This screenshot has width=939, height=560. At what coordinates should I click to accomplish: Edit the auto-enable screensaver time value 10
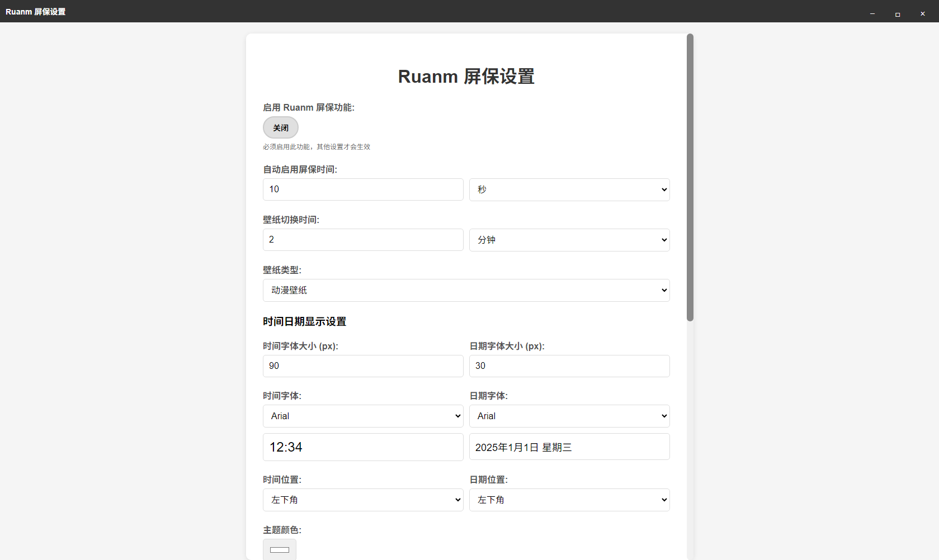362,189
